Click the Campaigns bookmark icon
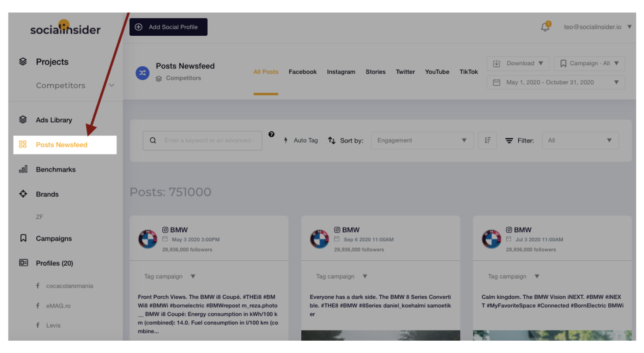644x353 pixels. pyautogui.click(x=23, y=238)
